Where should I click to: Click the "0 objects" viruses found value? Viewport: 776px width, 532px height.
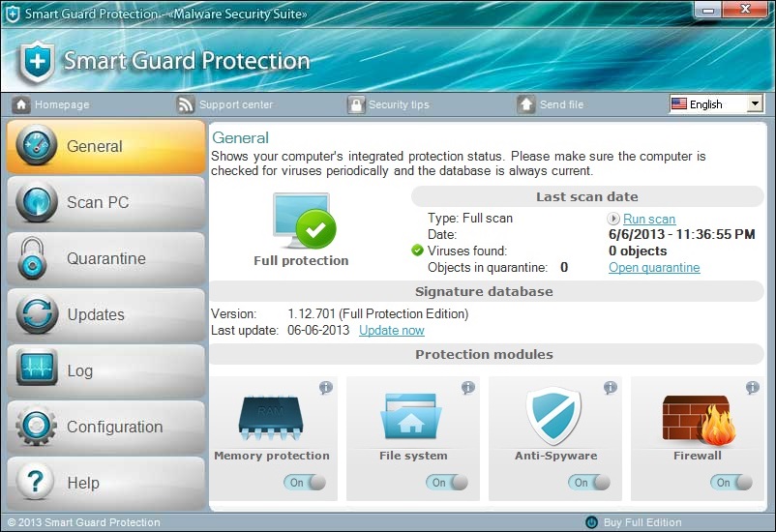638,251
